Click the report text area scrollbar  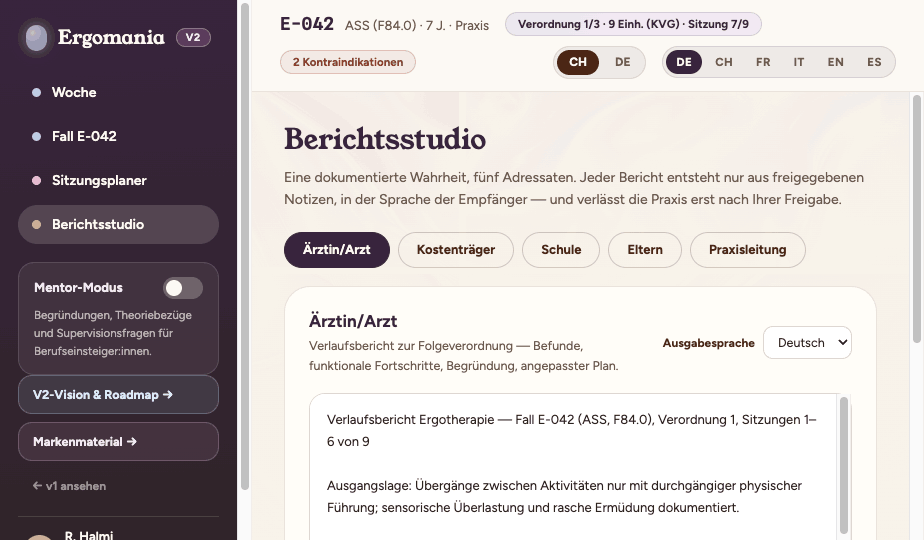point(843,466)
